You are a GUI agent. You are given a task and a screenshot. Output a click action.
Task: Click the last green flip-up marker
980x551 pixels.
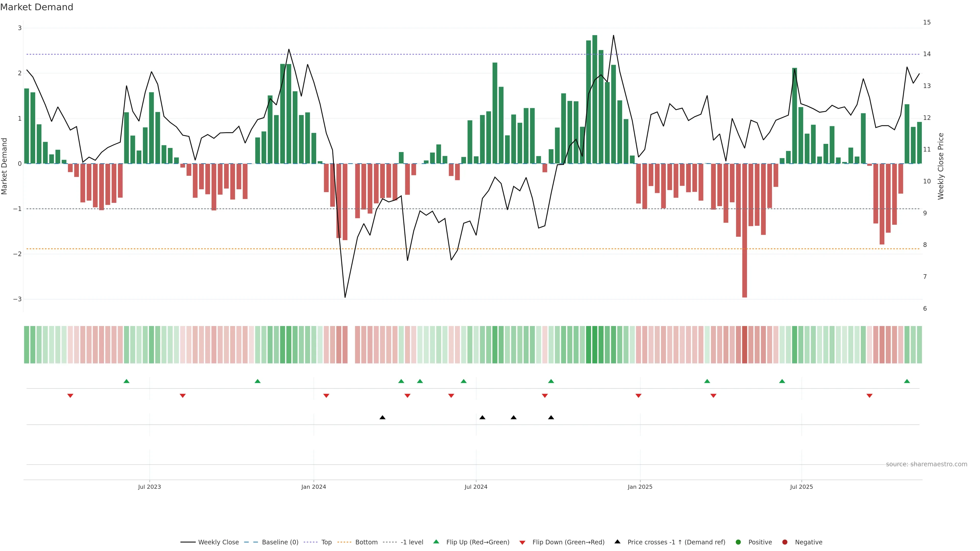click(x=907, y=381)
